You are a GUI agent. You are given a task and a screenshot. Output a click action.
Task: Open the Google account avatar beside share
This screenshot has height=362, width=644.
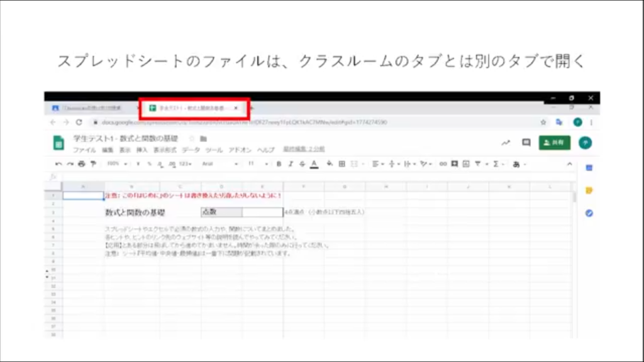[586, 143]
